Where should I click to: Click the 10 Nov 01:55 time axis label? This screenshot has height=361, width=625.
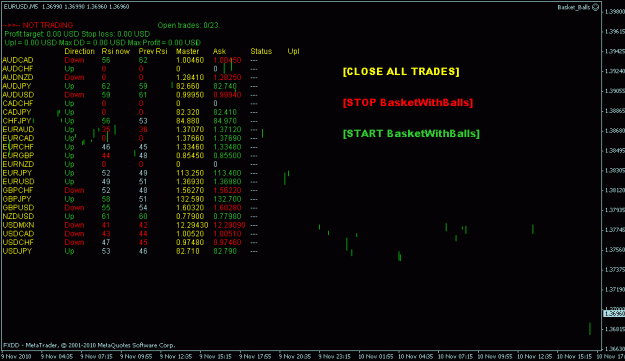[x=375, y=356]
